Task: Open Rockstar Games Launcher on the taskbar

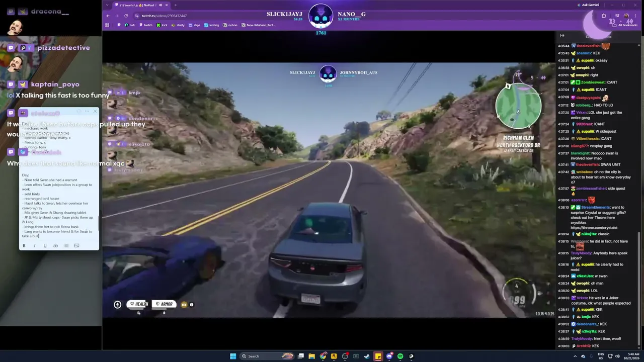Action: tap(334, 356)
